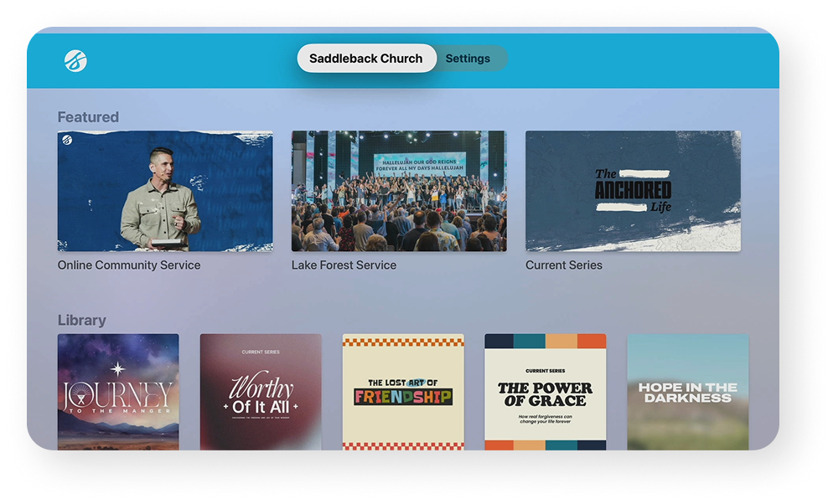Select the Worthy Of It All series

pyautogui.click(x=261, y=392)
